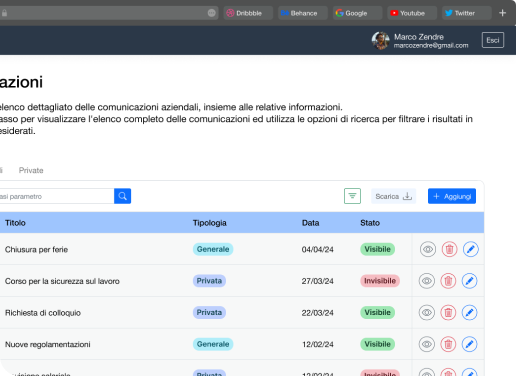
Task: Click Generale tag in Chiusura per ferie row
Action: tap(213, 249)
